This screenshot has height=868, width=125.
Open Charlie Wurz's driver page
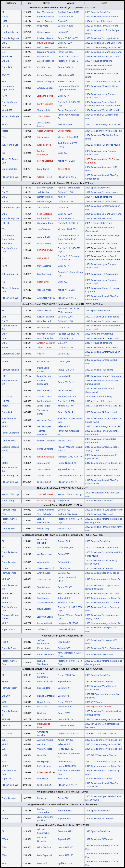tap(43, 32)
